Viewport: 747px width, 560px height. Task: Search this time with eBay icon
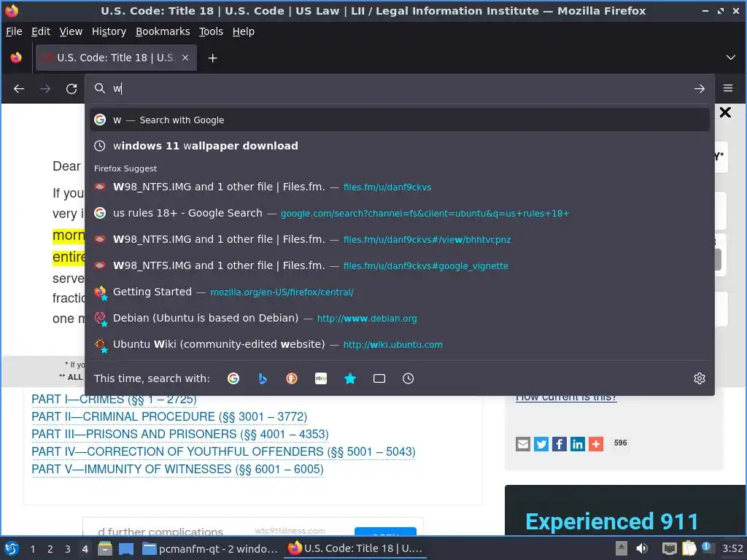click(x=321, y=378)
